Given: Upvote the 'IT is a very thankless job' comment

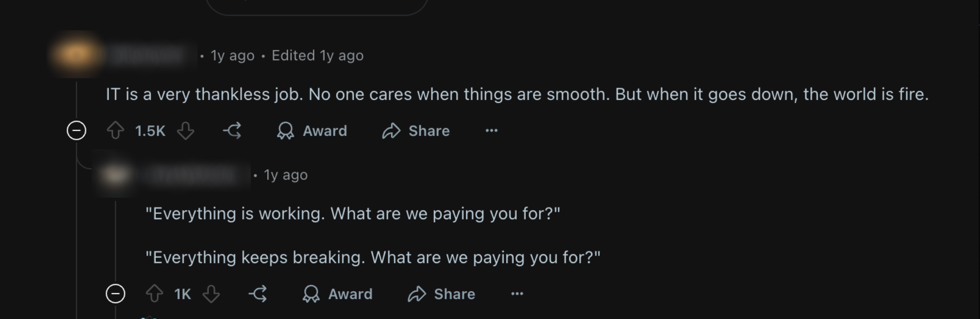Looking at the screenshot, I should pyautogui.click(x=115, y=131).
